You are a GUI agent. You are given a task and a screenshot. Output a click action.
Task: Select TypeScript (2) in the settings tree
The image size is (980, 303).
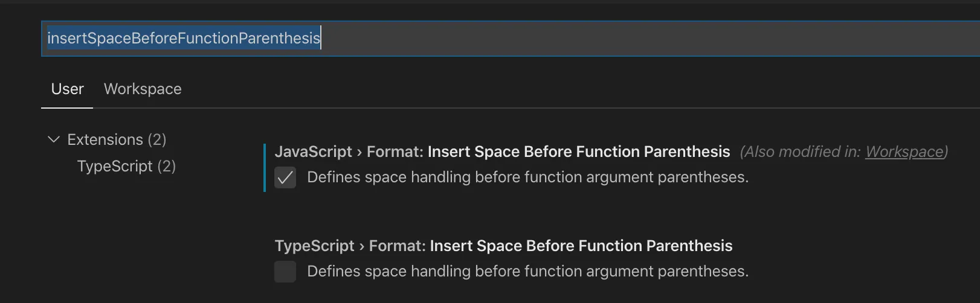pos(126,166)
